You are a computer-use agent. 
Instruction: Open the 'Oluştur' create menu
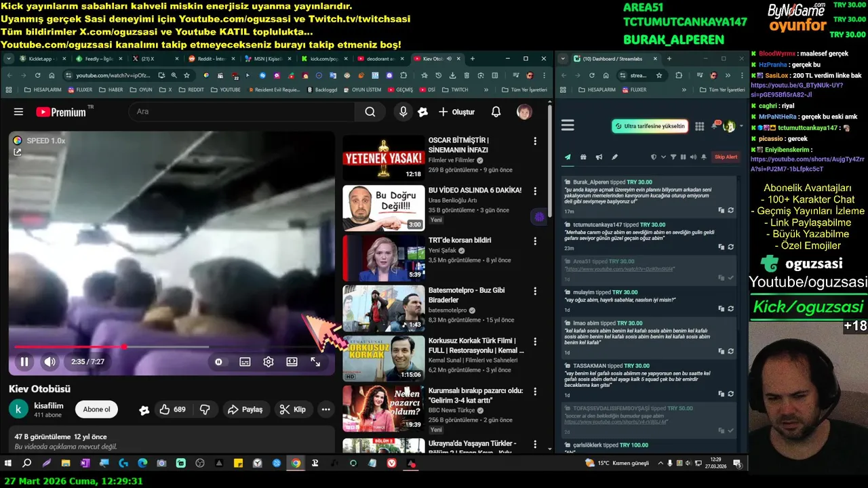pos(456,112)
